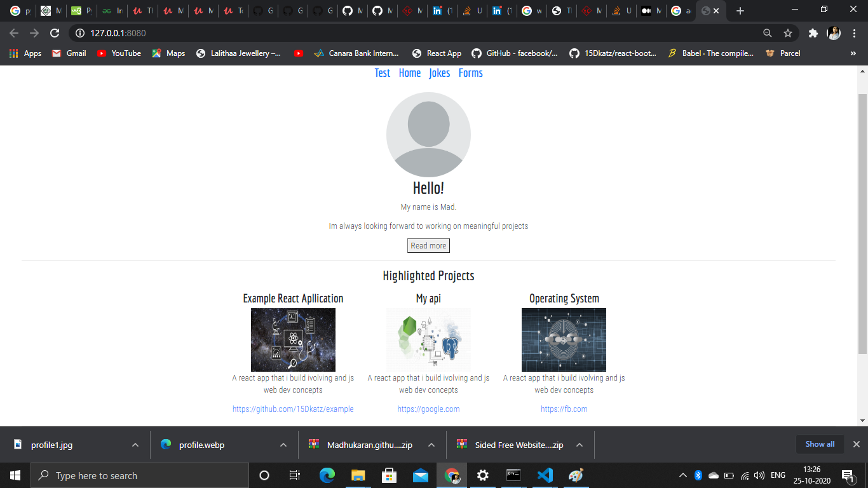Go back using the browser back arrow
The height and width of the screenshot is (488, 868).
14,33
